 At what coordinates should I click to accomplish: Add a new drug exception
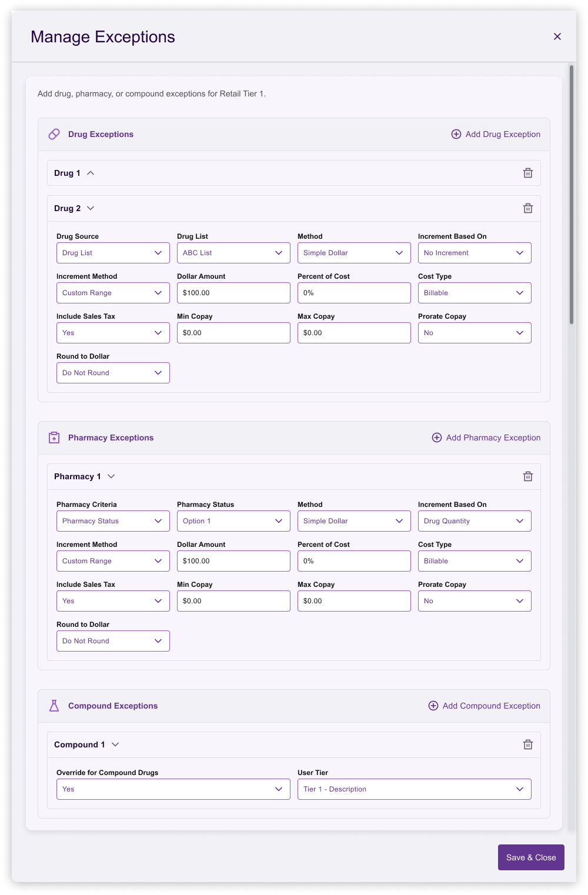496,134
